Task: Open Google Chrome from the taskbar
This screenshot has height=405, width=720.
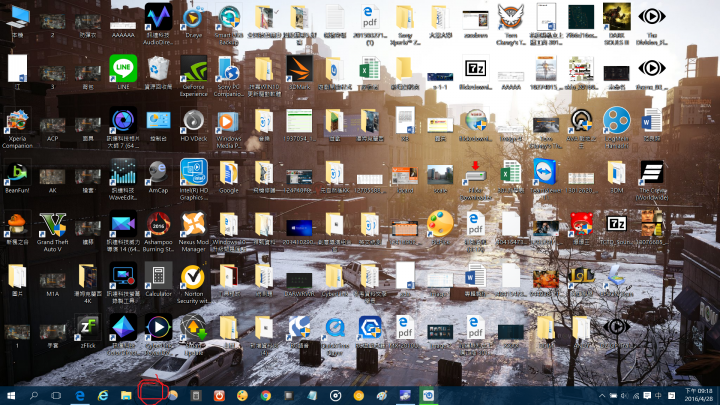Action: [265, 395]
